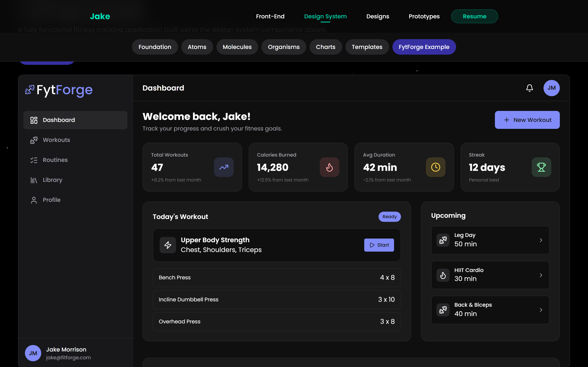Click the JM avatar in the dashboard header
The height and width of the screenshot is (367, 588).
tap(551, 88)
